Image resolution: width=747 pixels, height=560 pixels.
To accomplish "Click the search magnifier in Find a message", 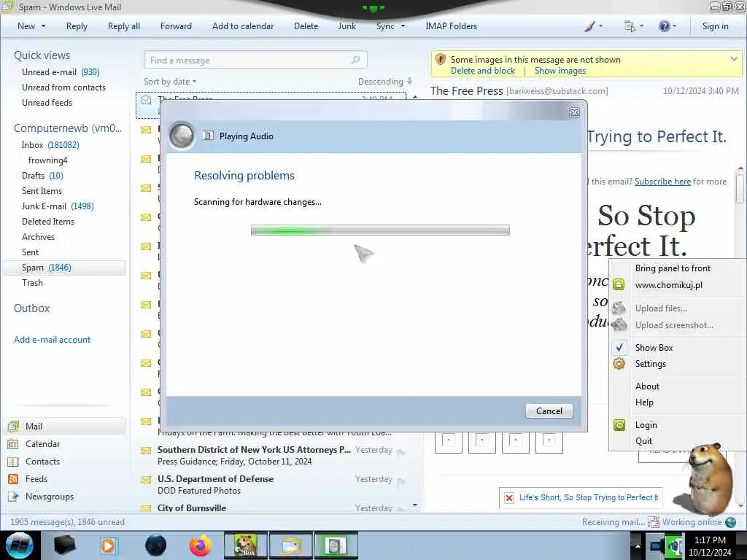I will 355,60.
